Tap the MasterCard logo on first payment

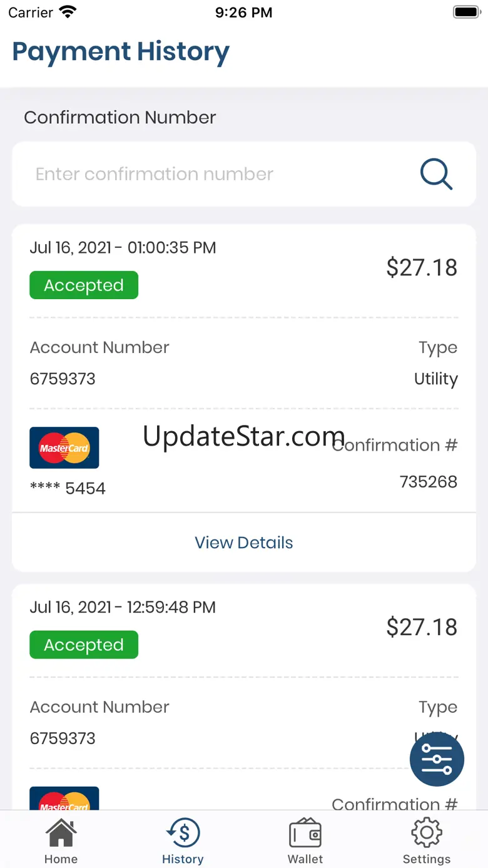click(x=64, y=447)
